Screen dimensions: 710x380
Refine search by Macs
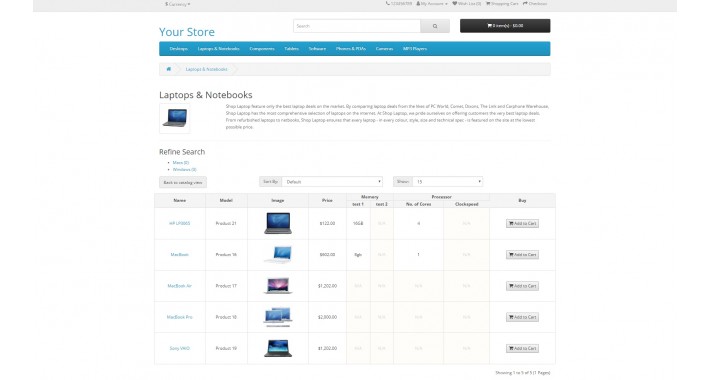(181, 162)
